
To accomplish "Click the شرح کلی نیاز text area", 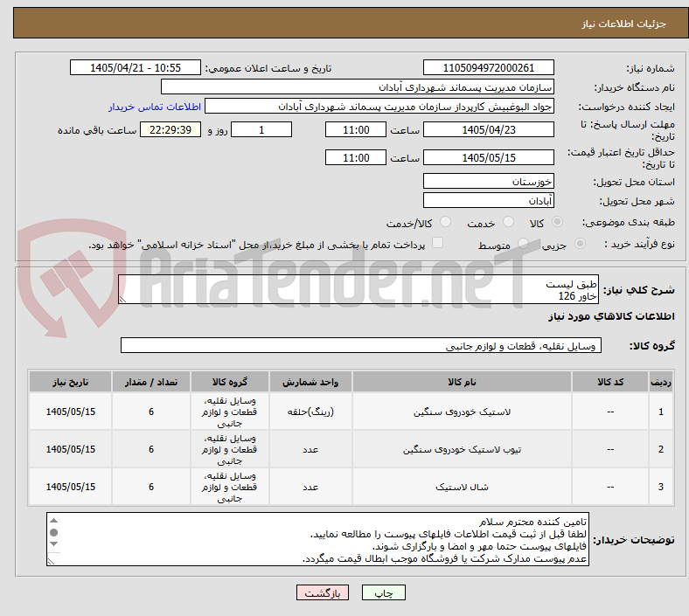I will (358, 290).
